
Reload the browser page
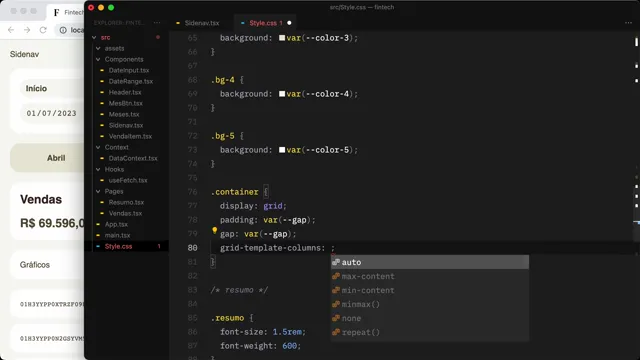coord(43,30)
